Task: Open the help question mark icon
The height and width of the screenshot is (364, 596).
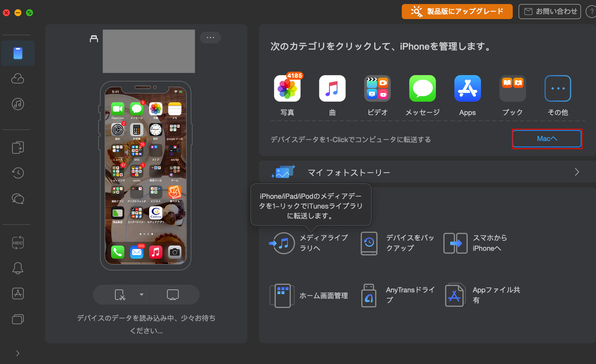Action: tap(591, 12)
